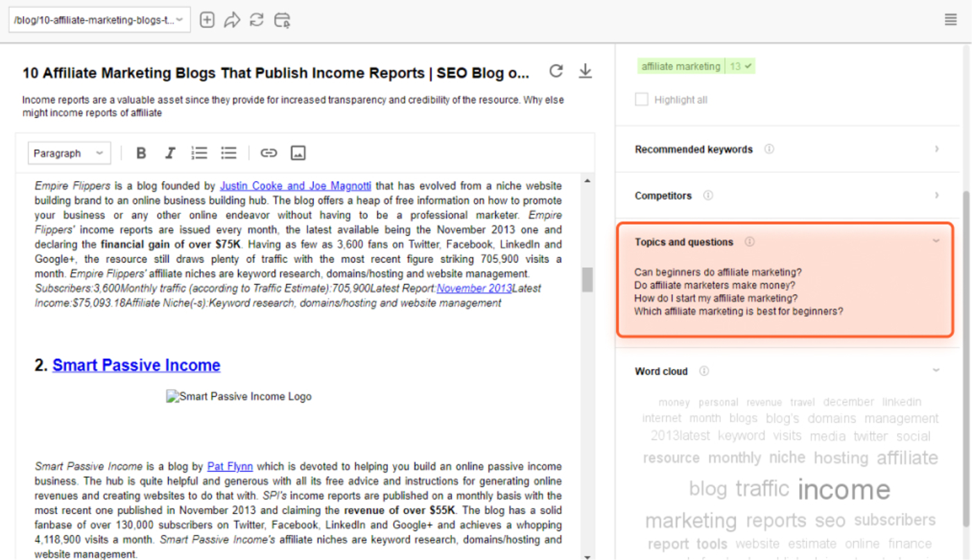972x560 pixels.
Task: Click the Bold formatting icon
Action: [x=141, y=153]
